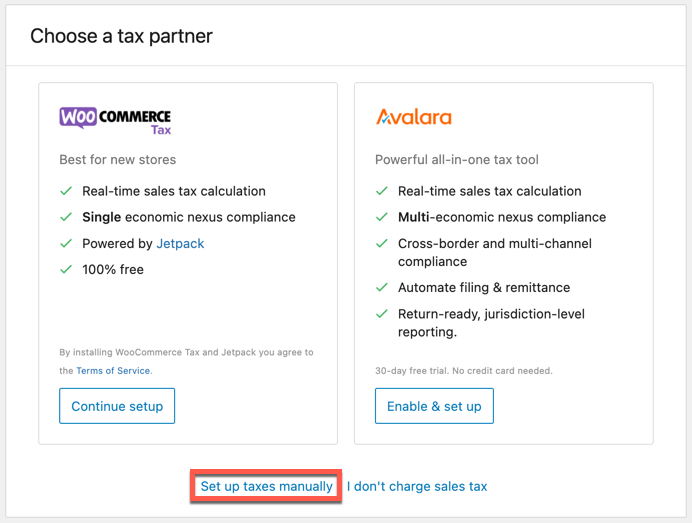Click checkmark by Avalara Real-time sales tax calculation
Image resolution: width=692 pixels, height=523 pixels.
[382, 191]
